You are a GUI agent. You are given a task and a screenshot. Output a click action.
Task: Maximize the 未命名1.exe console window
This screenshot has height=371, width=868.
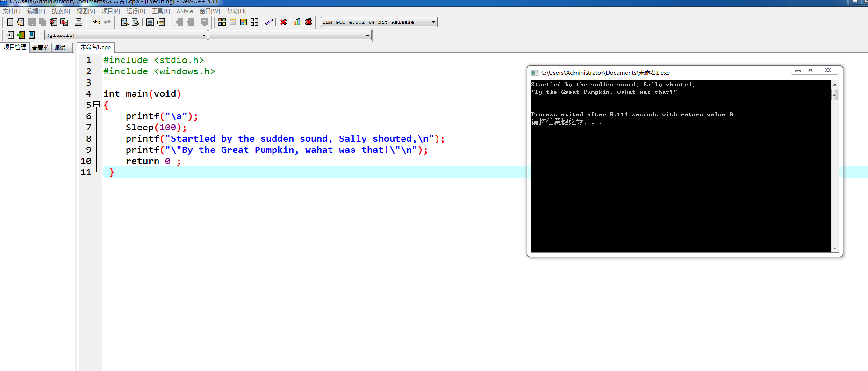click(811, 71)
